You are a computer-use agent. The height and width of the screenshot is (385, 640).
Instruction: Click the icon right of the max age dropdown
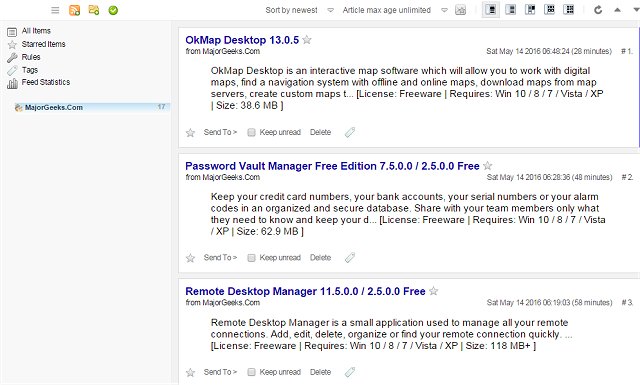coord(460,10)
